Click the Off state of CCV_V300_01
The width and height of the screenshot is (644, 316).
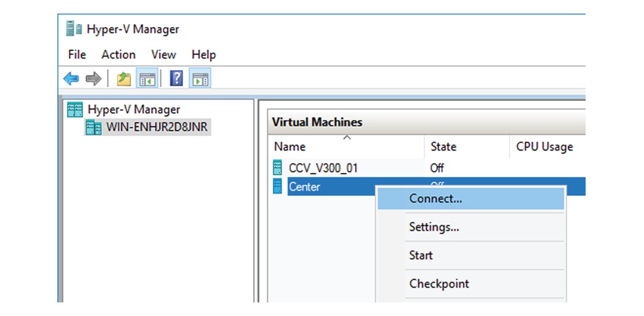[x=437, y=167]
